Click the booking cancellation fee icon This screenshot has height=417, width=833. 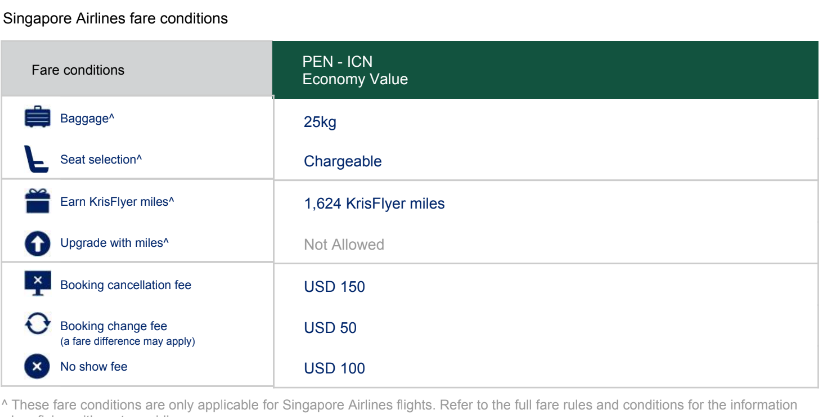37,284
